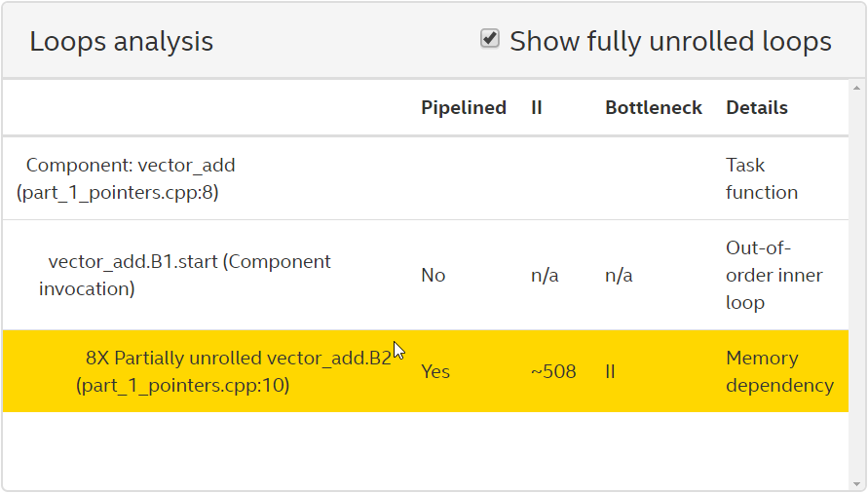
Task: Click the ~508 II value
Action: point(553,372)
